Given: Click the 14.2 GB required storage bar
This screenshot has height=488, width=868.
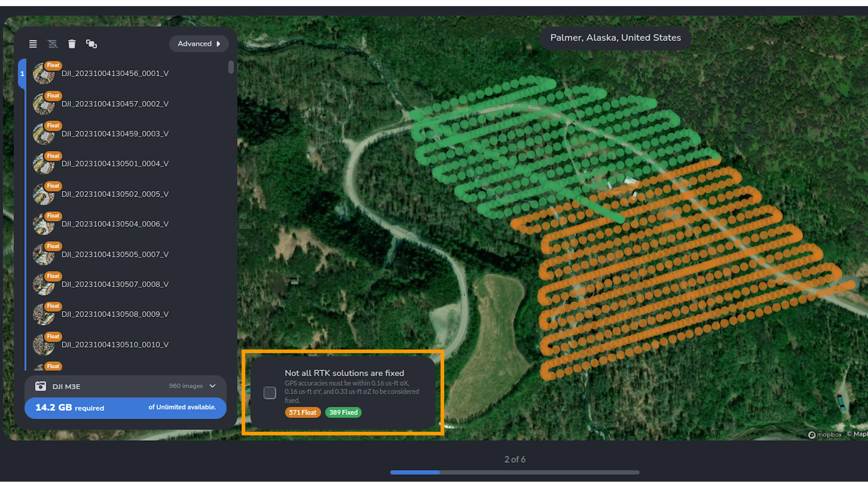Looking at the screenshot, I should [125, 408].
